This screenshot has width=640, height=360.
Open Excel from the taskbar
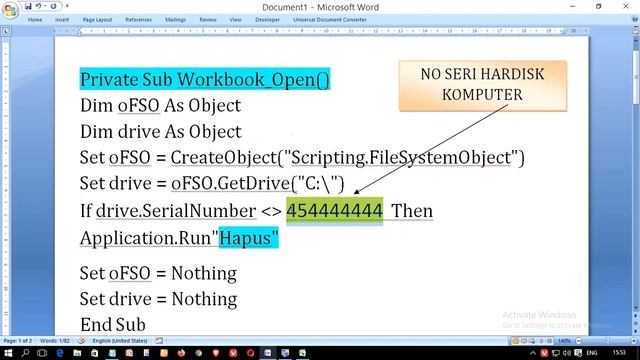(302, 353)
